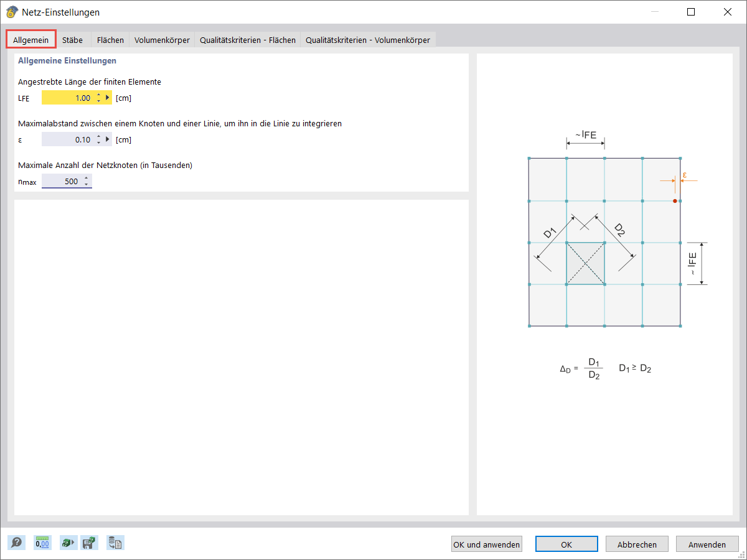This screenshot has height=560, width=747.
Task: Expand the LFE field arrow menu
Action: [108, 98]
